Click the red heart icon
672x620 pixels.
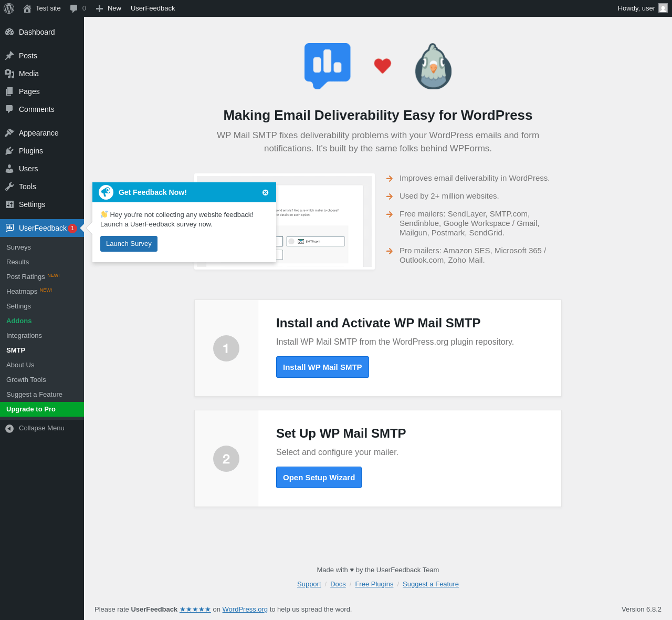pos(382,66)
